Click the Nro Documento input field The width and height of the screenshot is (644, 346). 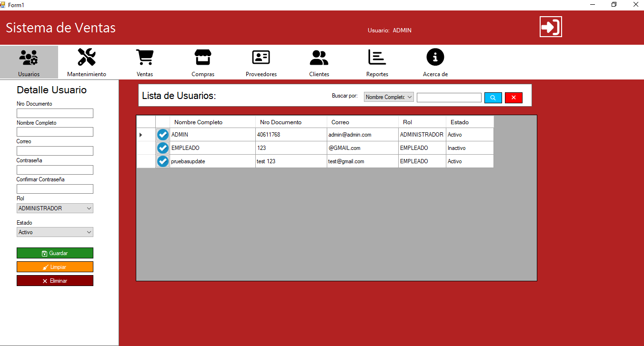54,113
